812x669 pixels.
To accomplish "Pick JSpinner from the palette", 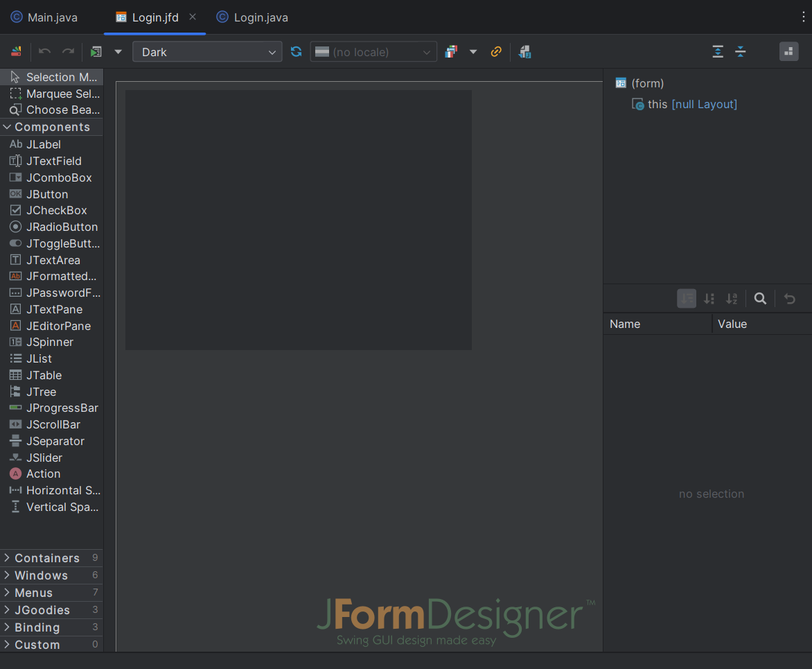I will 52,342.
